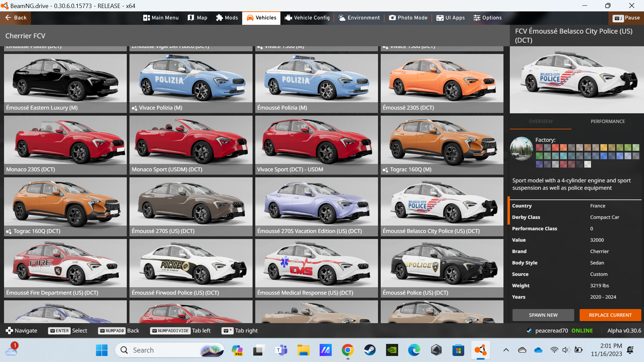This screenshot has height=362, width=644.
Task: Select the Monaco Sport (USDM) (DCT) vehicle
Action: click(191, 145)
